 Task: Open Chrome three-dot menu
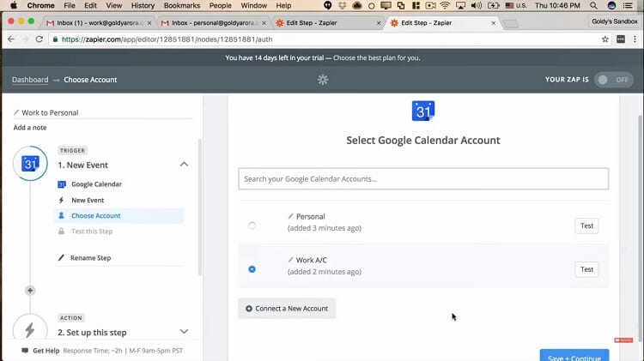pyautogui.click(x=635, y=39)
